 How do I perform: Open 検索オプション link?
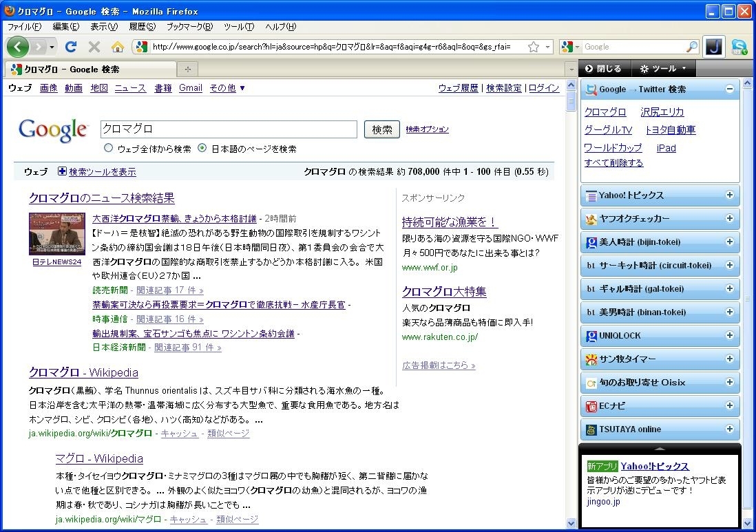coord(427,129)
